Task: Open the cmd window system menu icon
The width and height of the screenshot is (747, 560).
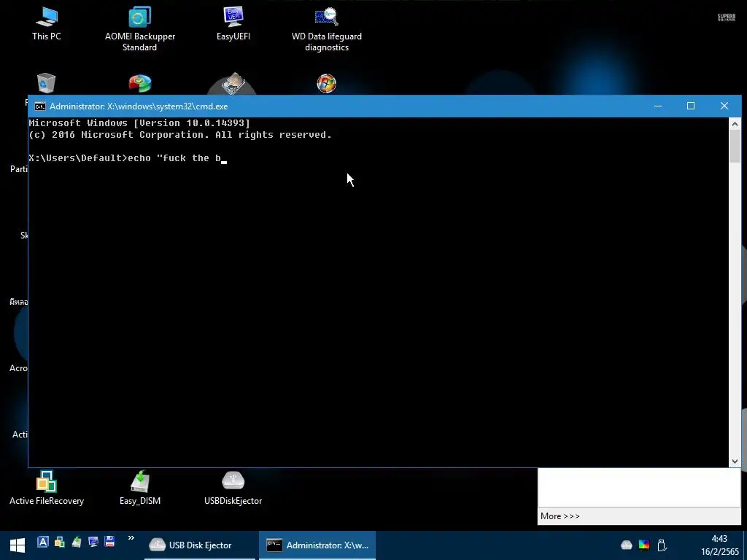Action: 40,106
